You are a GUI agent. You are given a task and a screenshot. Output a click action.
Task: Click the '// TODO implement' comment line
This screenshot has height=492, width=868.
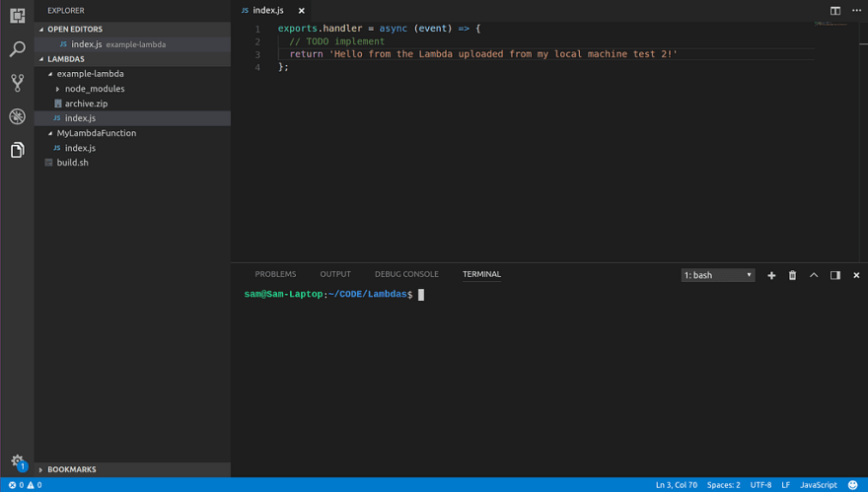336,41
